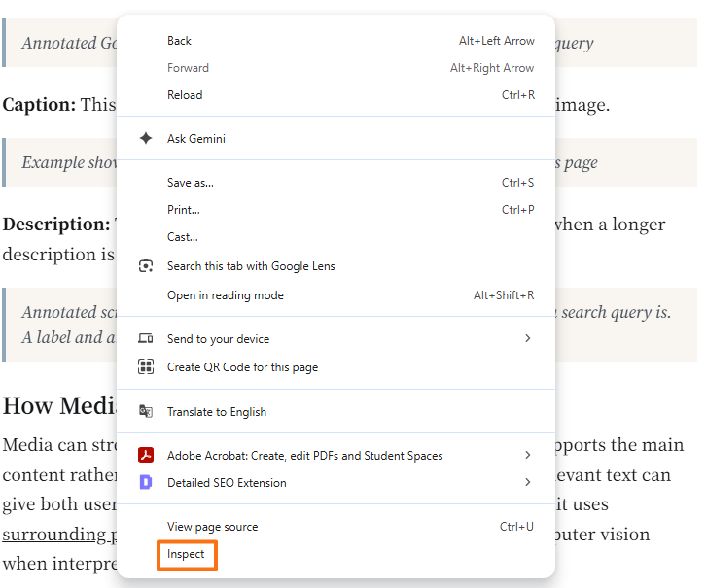Choose Forward from the context menu
Image resolution: width=706 pixels, height=588 pixels.
coord(335,68)
